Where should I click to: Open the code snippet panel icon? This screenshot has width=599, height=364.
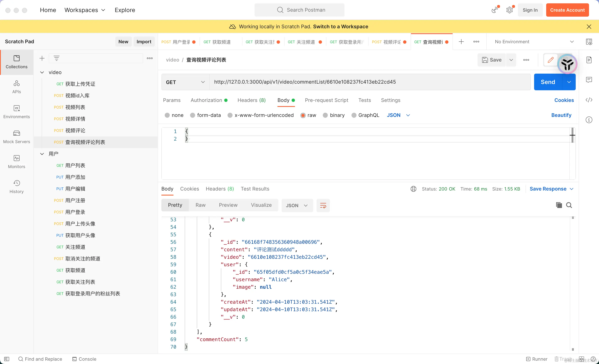pyautogui.click(x=589, y=100)
